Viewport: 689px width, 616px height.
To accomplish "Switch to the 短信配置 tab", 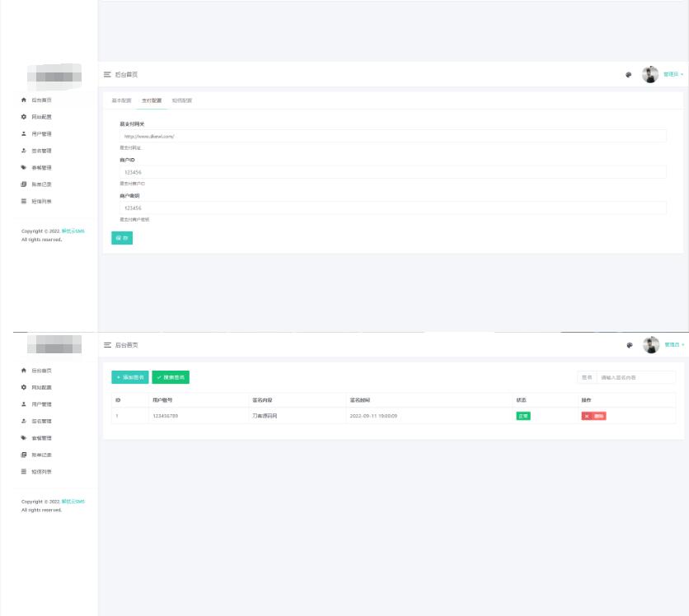I will pos(181,100).
